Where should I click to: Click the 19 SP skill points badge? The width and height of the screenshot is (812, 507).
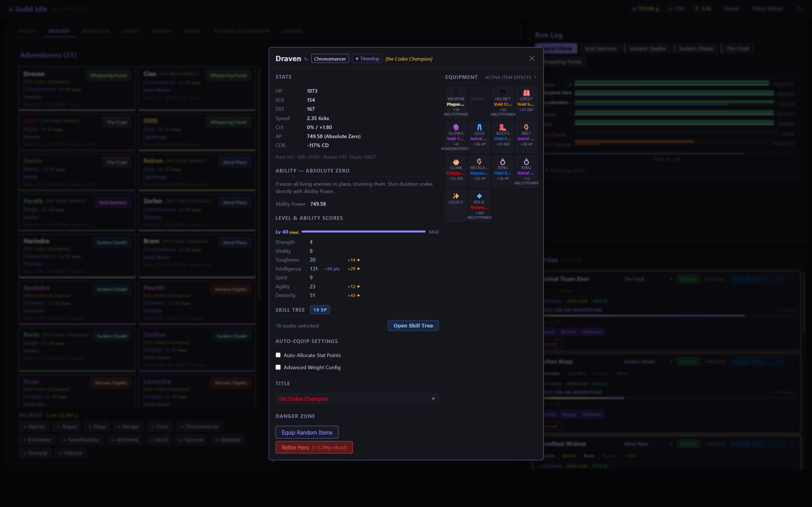coord(320,310)
